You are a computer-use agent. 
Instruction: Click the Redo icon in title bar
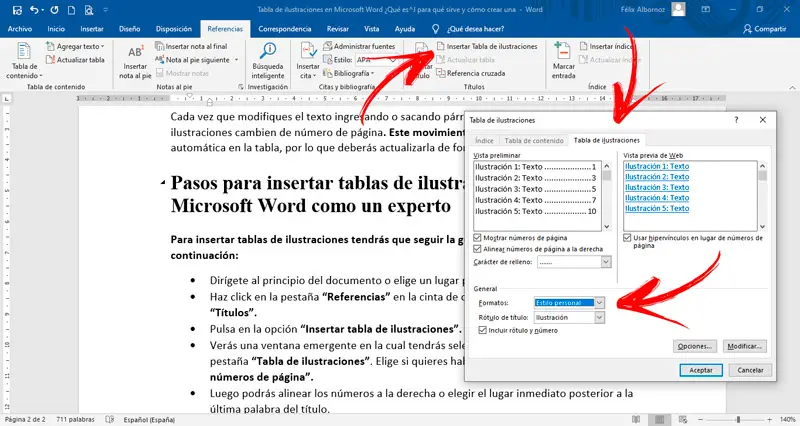click(x=55, y=10)
